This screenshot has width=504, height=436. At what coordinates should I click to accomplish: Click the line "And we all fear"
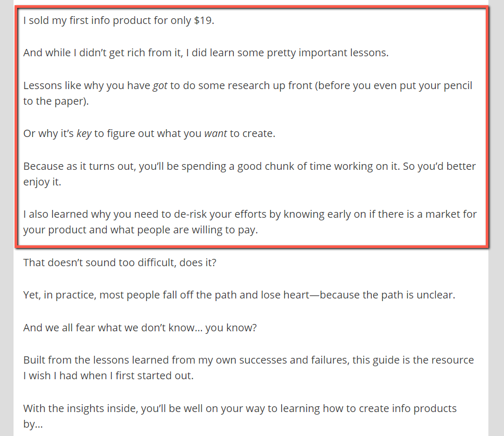(140, 328)
